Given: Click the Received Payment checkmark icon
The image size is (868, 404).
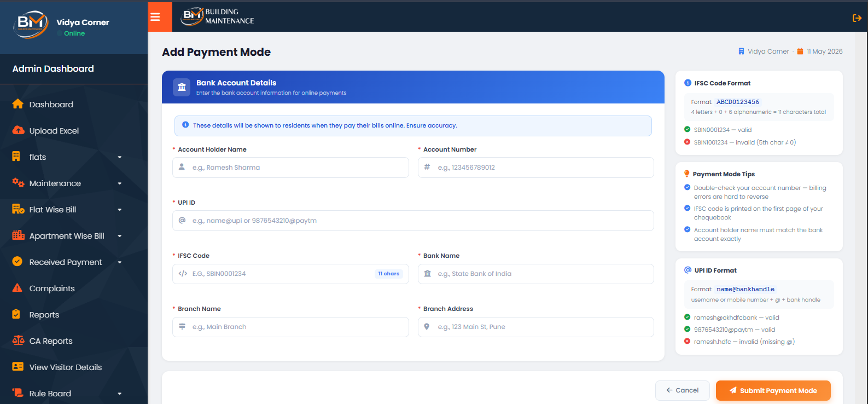Looking at the screenshot, I should click(17, 262).
